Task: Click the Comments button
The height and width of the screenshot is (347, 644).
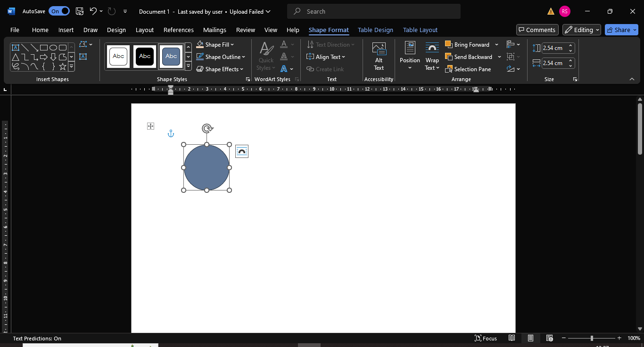Action: [x=537, y=30]
